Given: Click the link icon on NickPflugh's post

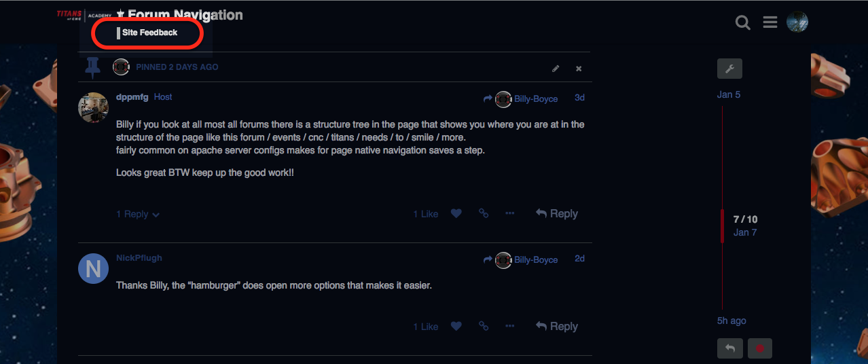Looking at the screenshot, I should [484, 326].
